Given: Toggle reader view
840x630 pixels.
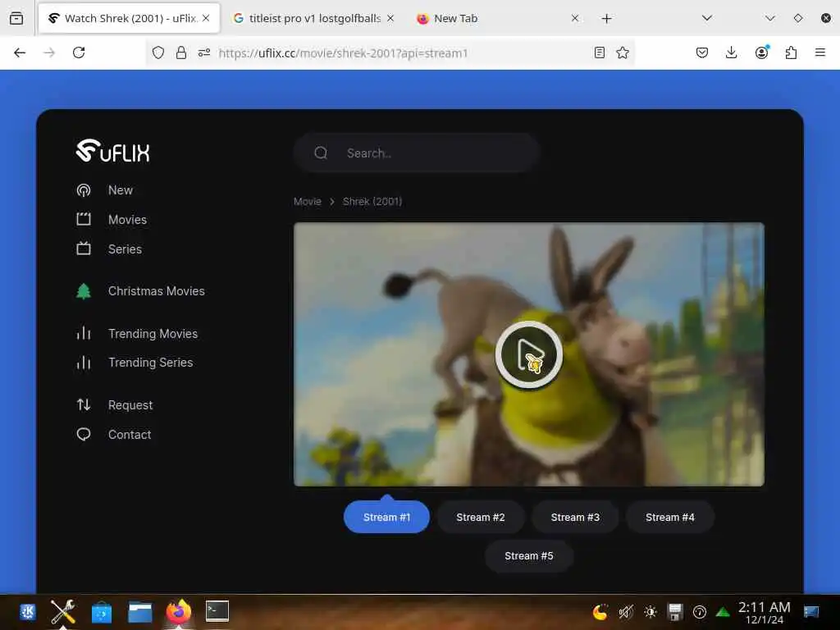Looking at the screenshot, I should [x=600, y=52].
